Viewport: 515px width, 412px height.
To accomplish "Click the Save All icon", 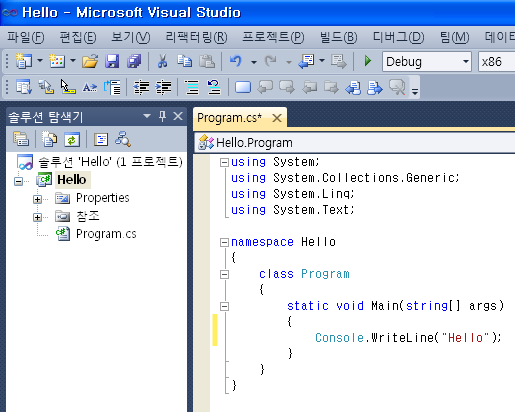I will click(134, 61).
